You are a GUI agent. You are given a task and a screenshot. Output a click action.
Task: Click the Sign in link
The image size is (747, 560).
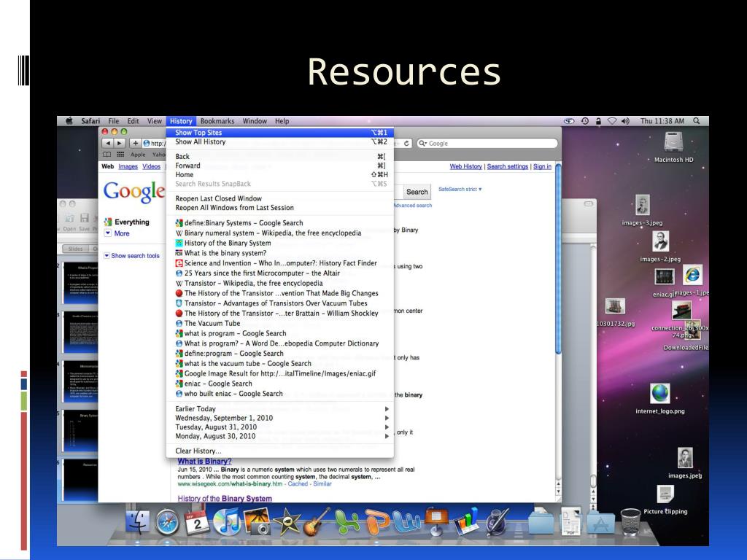point(542,166)
